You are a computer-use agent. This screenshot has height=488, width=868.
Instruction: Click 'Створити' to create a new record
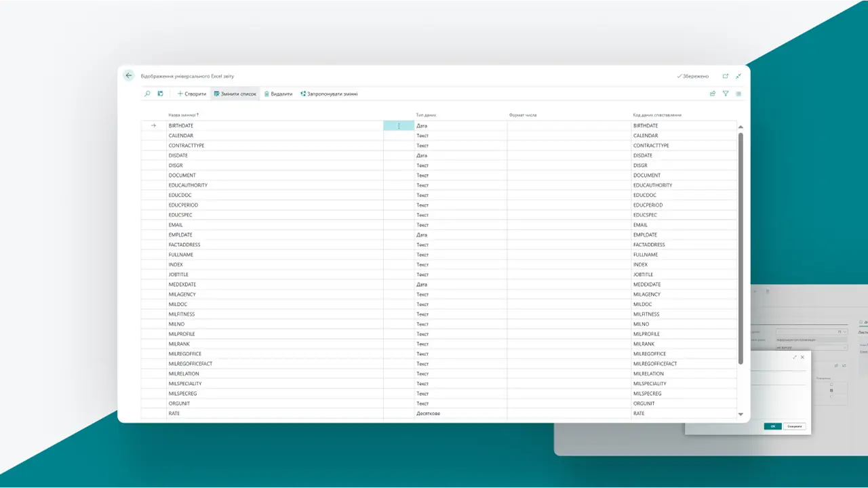pos(192,94)
